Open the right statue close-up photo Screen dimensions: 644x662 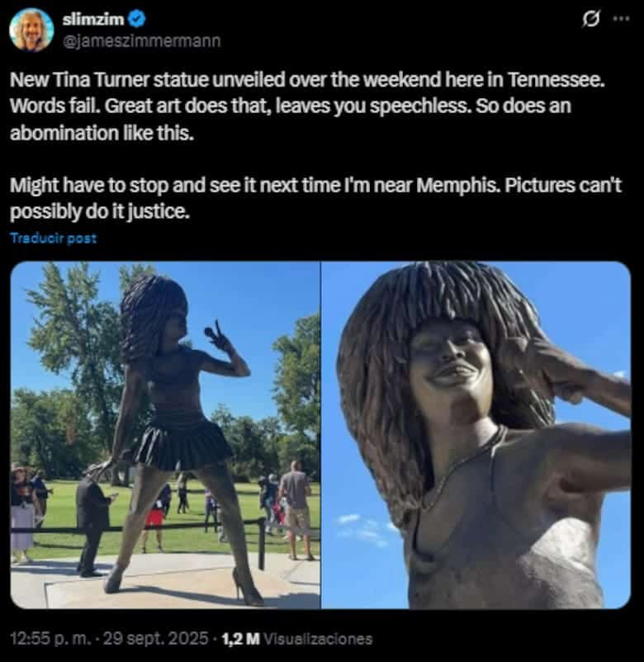click(x=476, y=435)
